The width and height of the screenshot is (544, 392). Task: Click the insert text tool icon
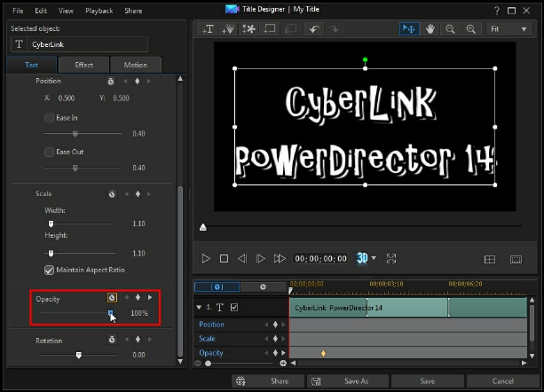pos(209,29)
